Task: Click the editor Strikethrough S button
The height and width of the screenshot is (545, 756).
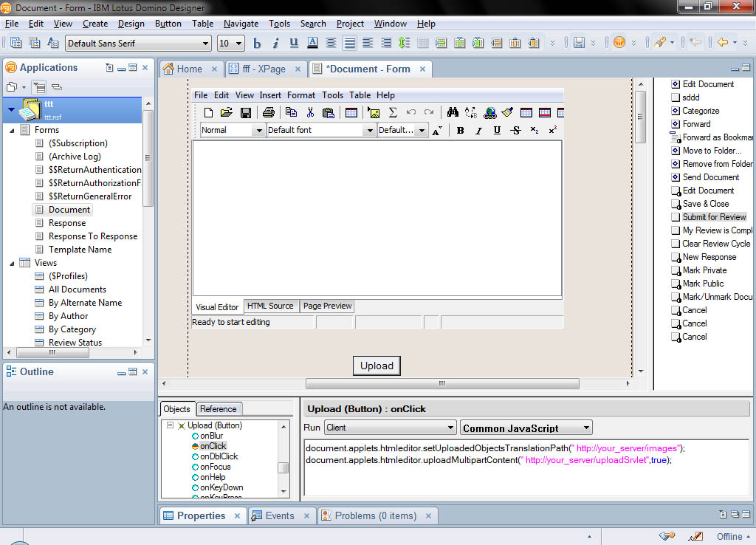Action: (516, 130)
